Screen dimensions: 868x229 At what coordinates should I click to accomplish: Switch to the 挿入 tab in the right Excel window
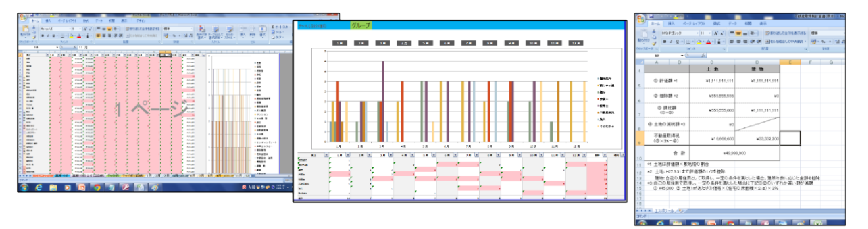[x=671, y=23]
